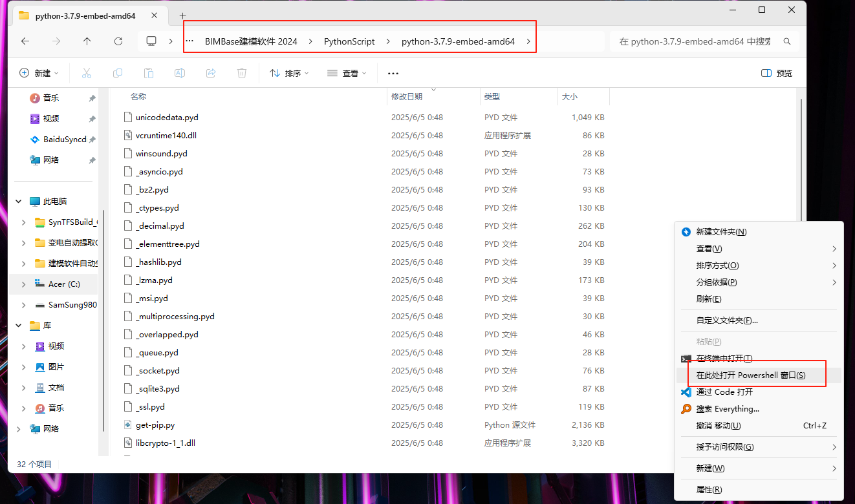
Task: Open a new tab with plus button
Action: [183, 16]
